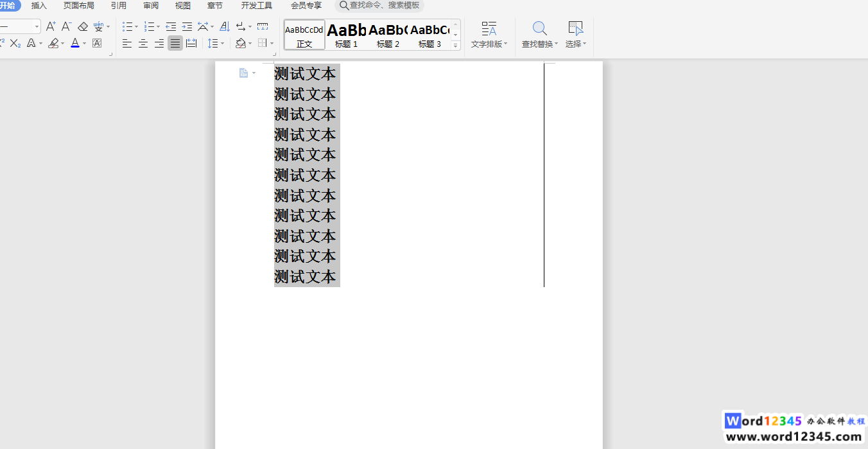Image resolution: width=868 pixels, height=449 pixels.
Task: Click the increase indent icon
Action: point(187,26)
